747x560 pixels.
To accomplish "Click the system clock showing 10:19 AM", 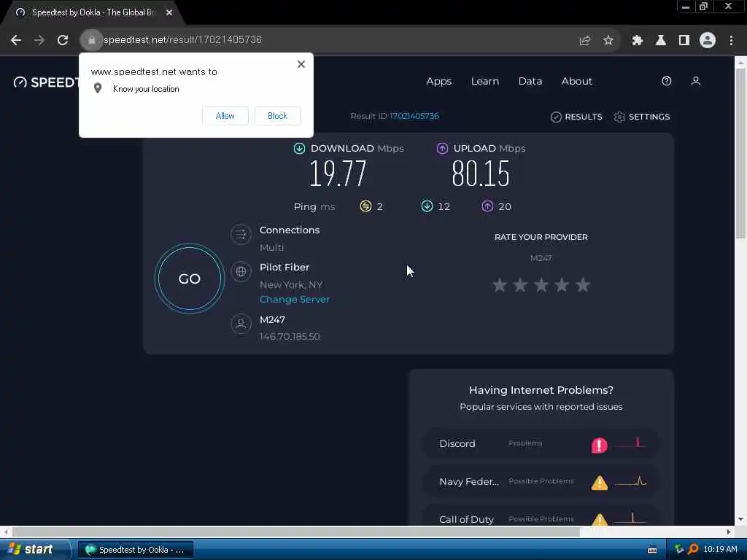I will [x=720, y=550].
